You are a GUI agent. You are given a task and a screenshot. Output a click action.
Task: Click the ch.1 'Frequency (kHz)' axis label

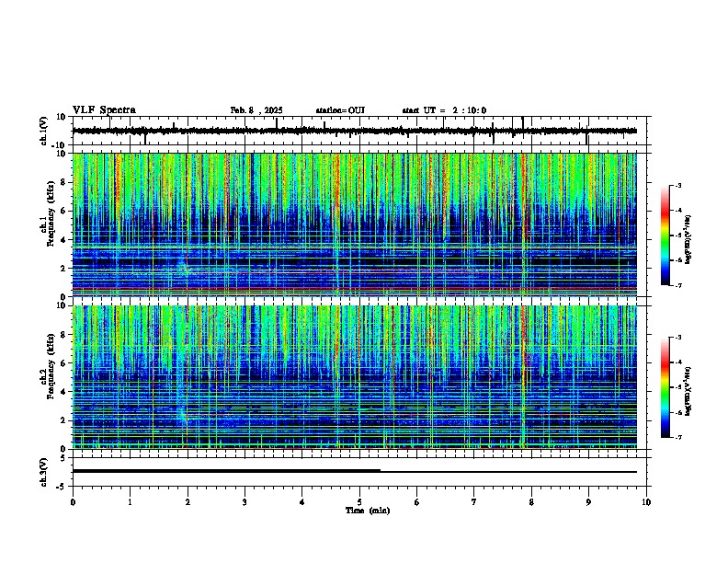point(51,213)
